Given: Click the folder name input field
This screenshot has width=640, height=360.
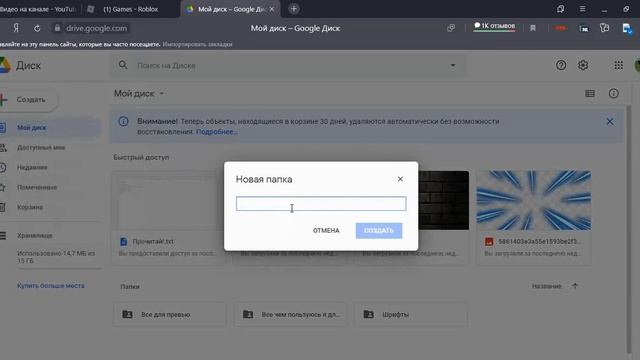Looking at the screenshot, I should [321, 204].
